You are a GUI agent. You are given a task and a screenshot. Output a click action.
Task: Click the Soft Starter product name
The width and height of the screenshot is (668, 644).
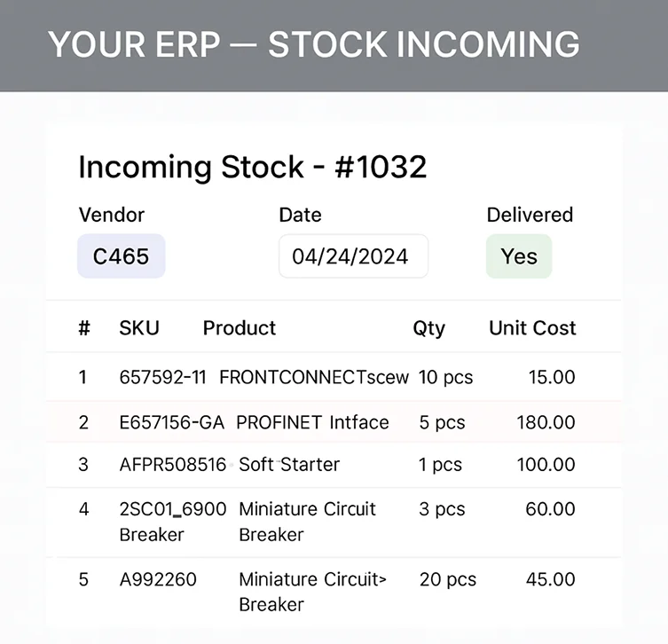pyautogui.click(x=289, y=464)
